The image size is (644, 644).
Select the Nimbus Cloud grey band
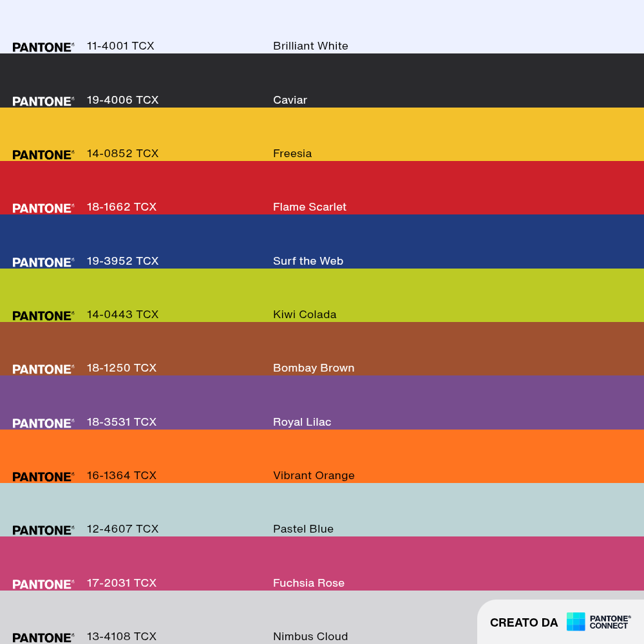click(x=322, y=618)
